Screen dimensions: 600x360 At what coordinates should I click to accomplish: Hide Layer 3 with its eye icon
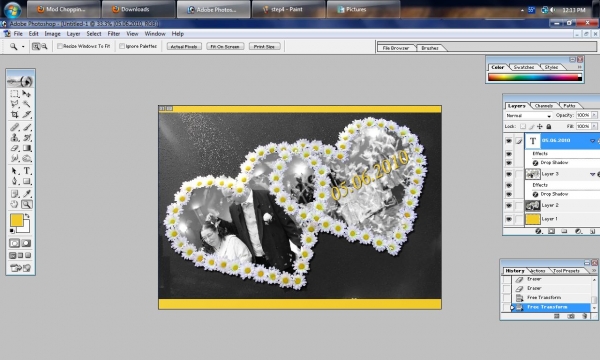click(508, 174)
